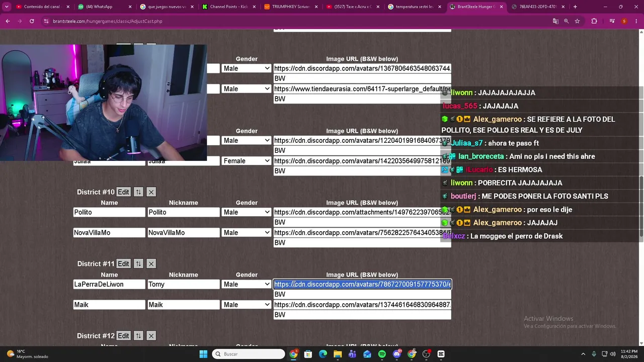
Task: Remove District #10 with the X icon
Action: (151, 192)
